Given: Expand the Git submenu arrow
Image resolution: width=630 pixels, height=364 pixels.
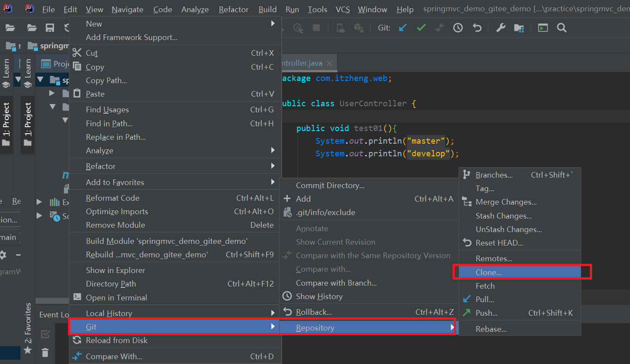Looking at the screenshot, I should click(273, 326).
